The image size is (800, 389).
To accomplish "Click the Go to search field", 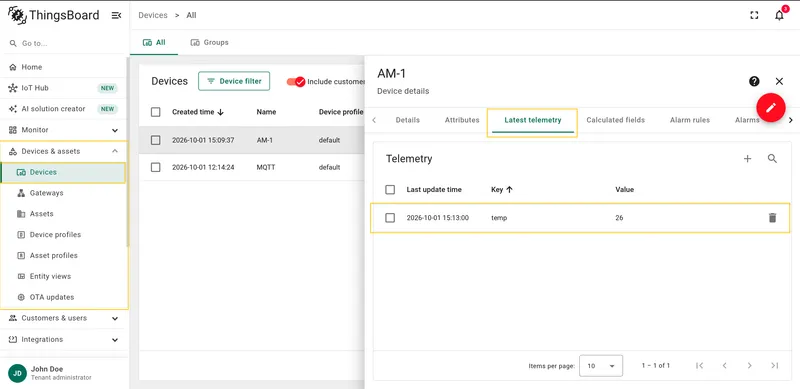I will click(x=64, y=43).
